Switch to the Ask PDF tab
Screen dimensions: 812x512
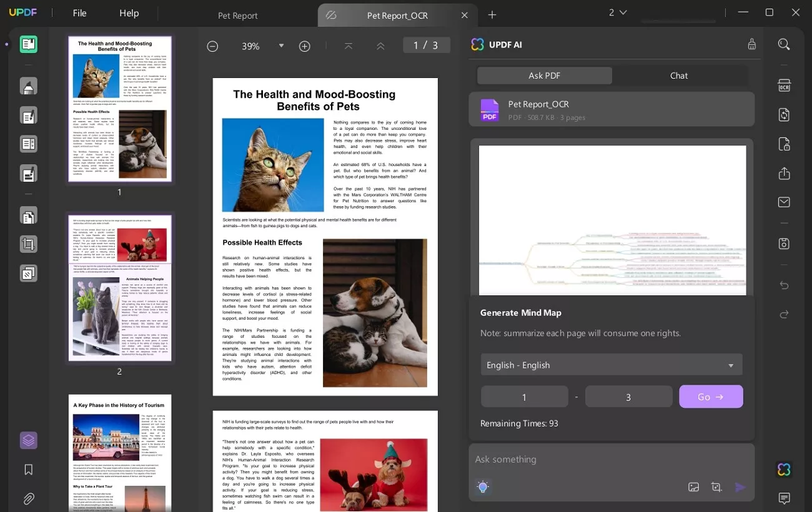(x=545, y=76)
